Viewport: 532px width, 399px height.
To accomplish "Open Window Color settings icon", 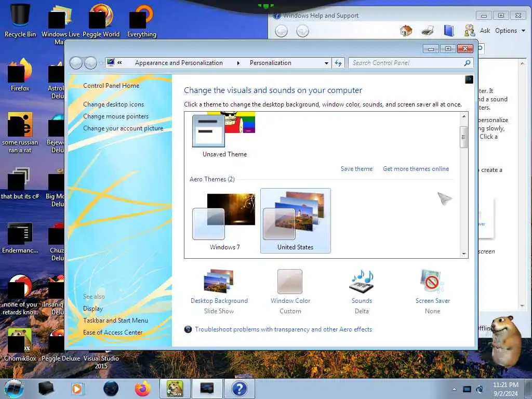I will pyautogui.click(x=290, y=282).
